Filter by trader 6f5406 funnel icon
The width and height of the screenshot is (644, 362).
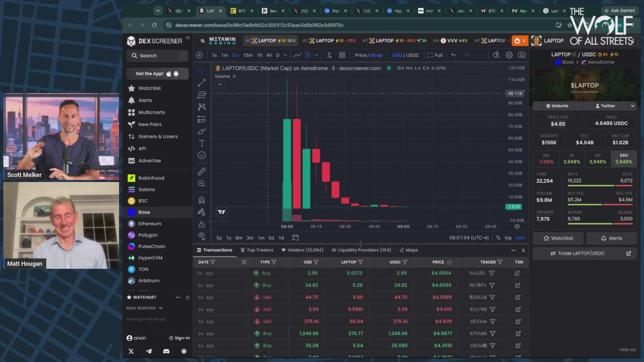click(492, 334)
